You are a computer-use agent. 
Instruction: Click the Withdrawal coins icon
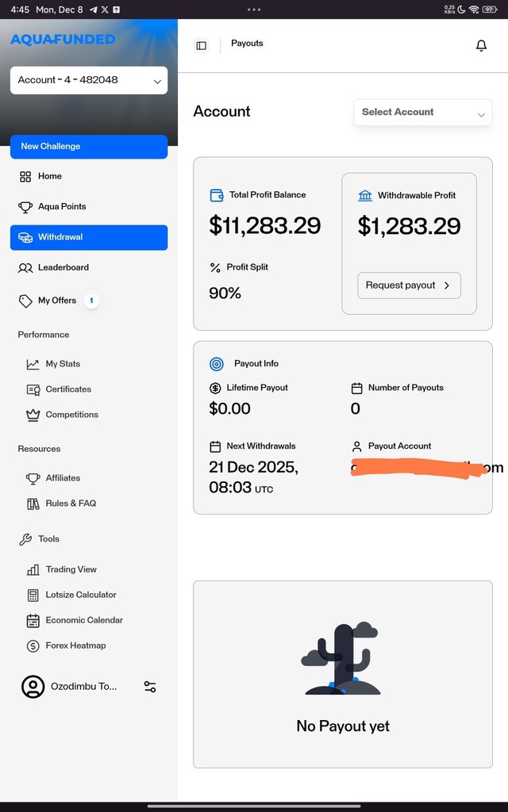pyautogui.click(x=25, y=237)
